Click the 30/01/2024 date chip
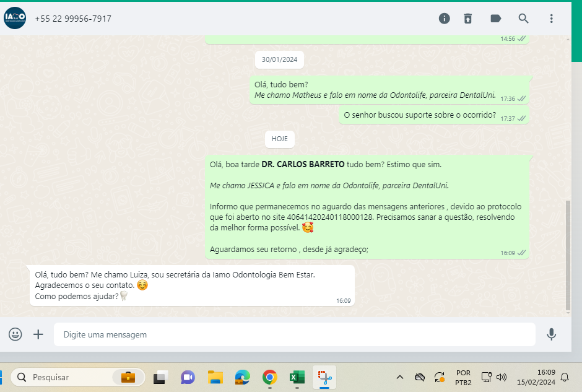Viewport: 582px width, 392px height. coord(279,59)
